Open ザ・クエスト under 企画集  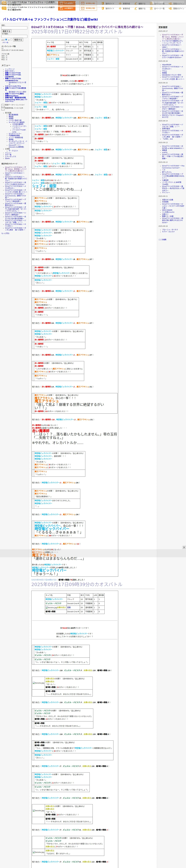(x=13, y=151)
